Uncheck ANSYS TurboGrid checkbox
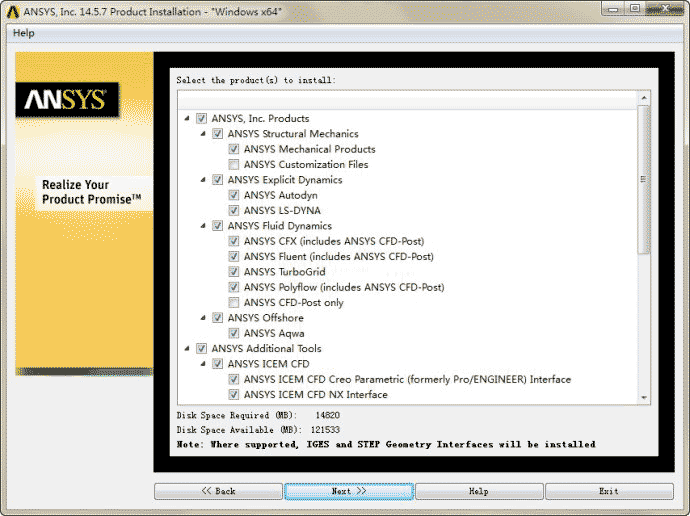The width and height of the screenshot is (690, 516). tap(234, 272)
